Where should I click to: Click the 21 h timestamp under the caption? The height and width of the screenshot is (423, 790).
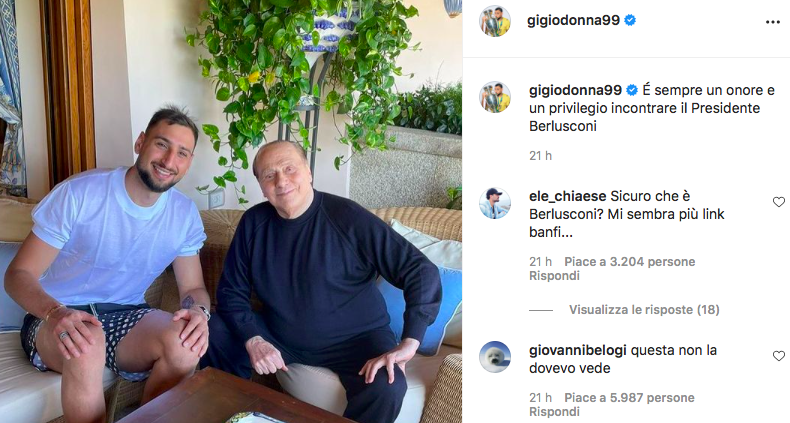pyautogui.click(x=541, y=156)
